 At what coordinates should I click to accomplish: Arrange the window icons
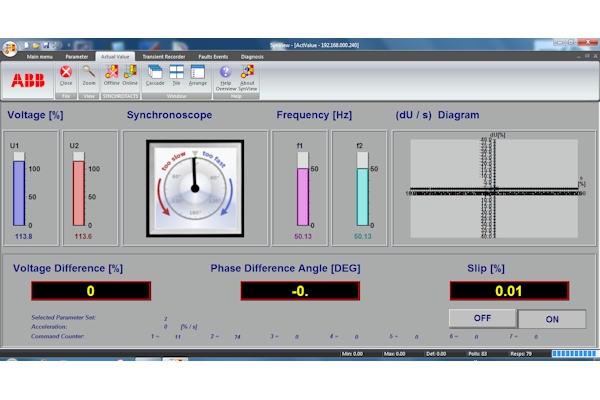pos(197,74)
